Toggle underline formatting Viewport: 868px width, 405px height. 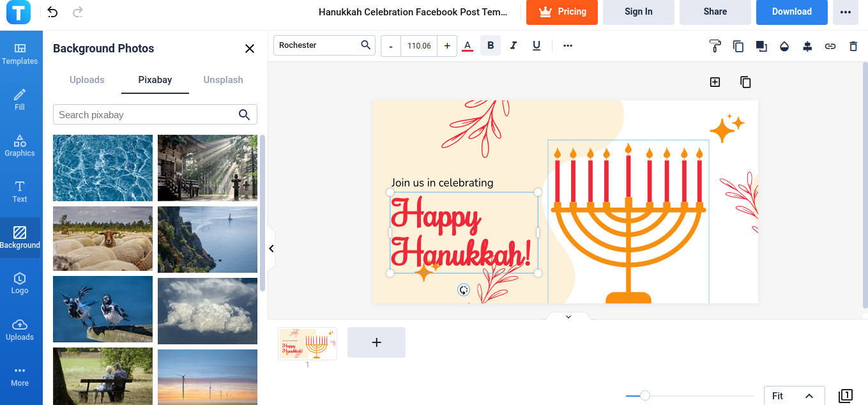(537, 45)
